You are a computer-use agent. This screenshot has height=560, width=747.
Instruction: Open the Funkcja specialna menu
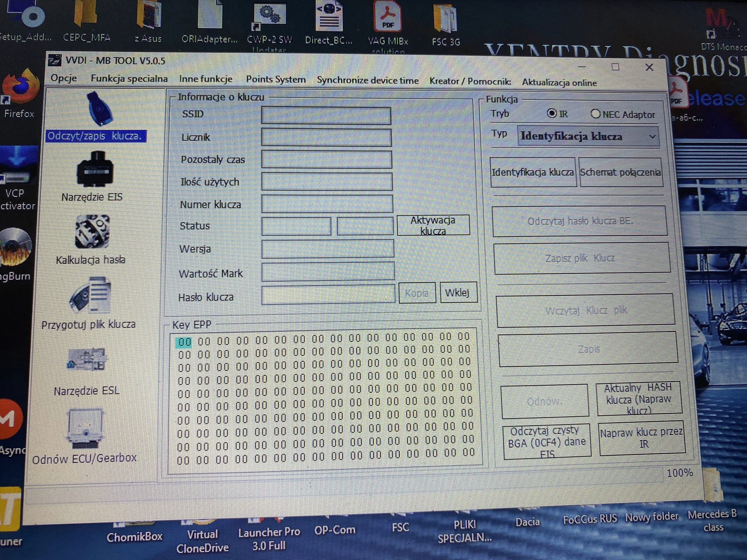click(x=129, y=79)
